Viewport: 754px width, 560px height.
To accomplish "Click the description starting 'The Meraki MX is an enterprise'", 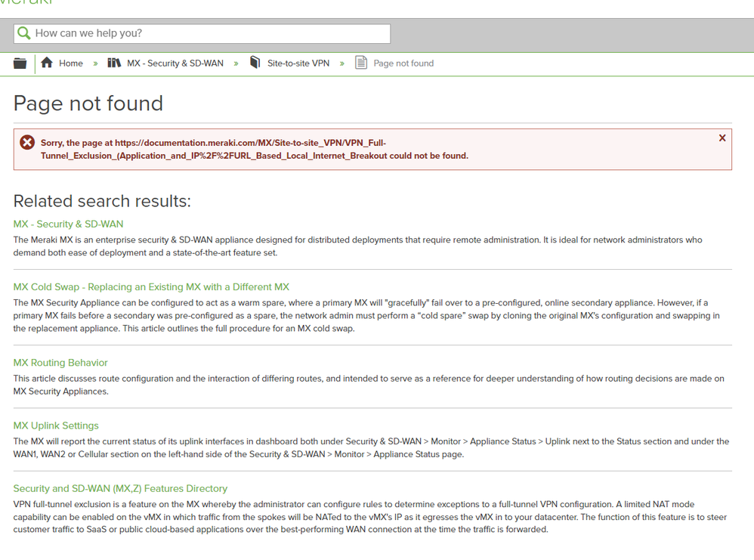I will [358, 246].
